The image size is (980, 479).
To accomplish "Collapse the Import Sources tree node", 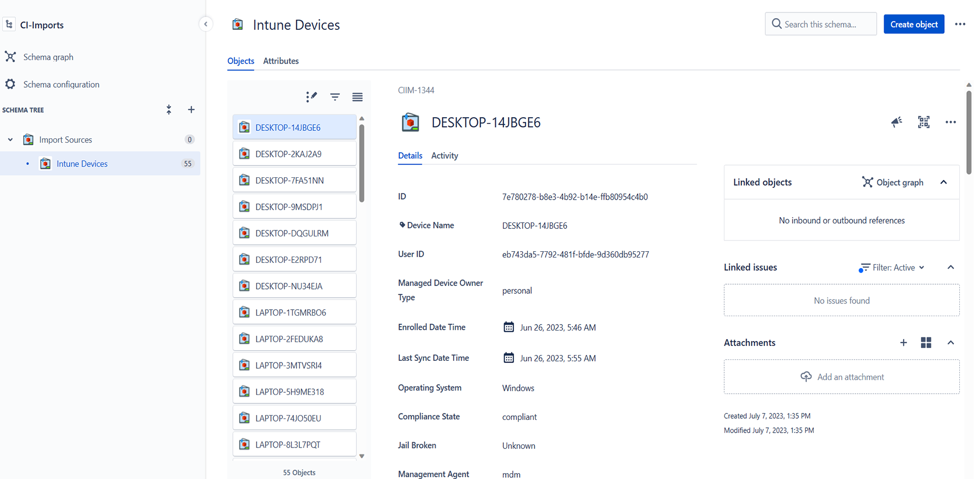I will coord(10,139).
